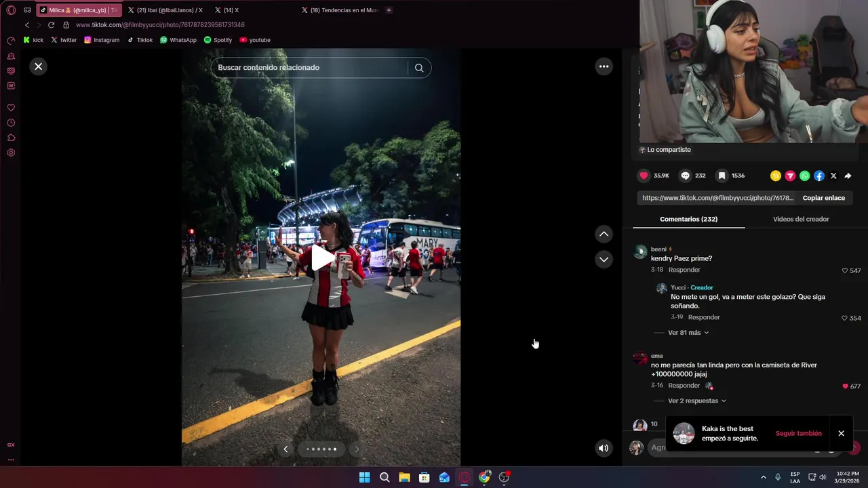Image resolution: width=868 pixels, height=488 pixels.
Task: Go back with browser back arrow
Action: coord(27,25)
